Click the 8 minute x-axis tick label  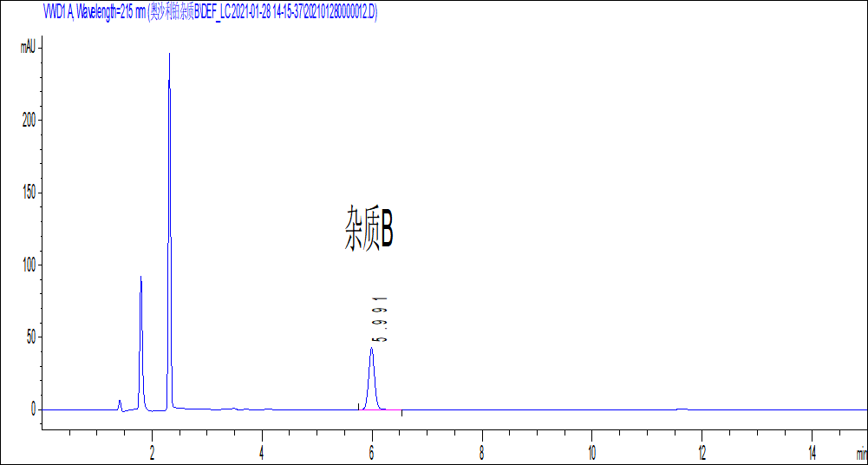click(482, 452)
